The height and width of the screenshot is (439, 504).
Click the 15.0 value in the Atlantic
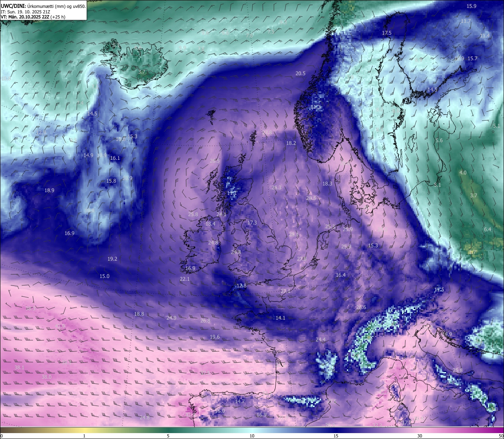104,276
